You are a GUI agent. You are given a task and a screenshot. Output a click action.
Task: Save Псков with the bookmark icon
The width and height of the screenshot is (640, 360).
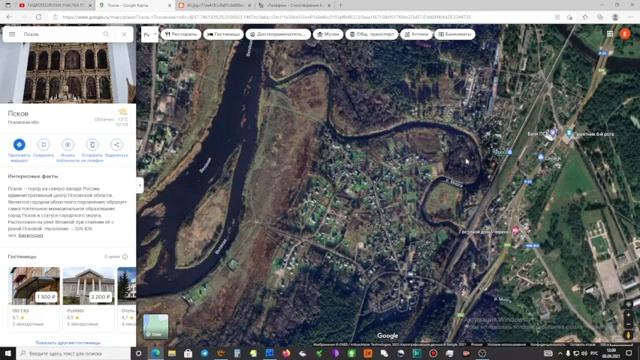coord(43,144)
